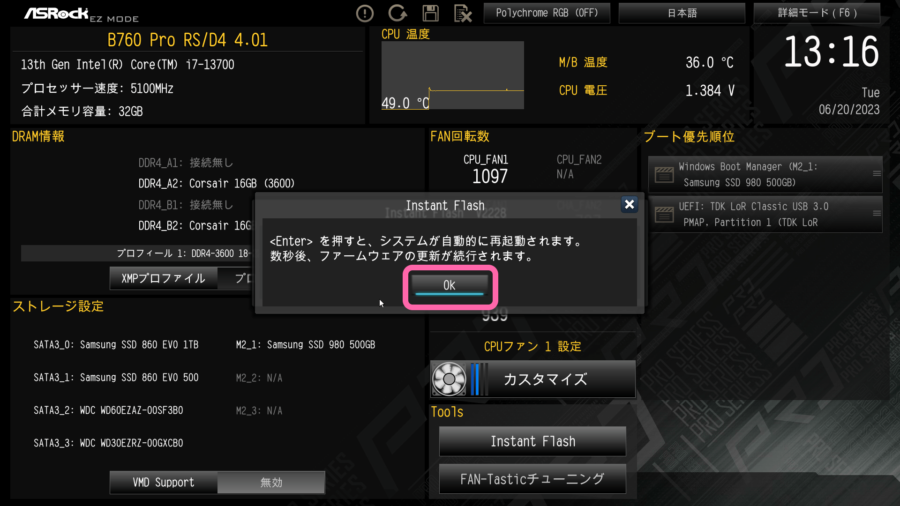Open the 日本語 language selector
The image size is (900, 506).
[x=682, y=13]
